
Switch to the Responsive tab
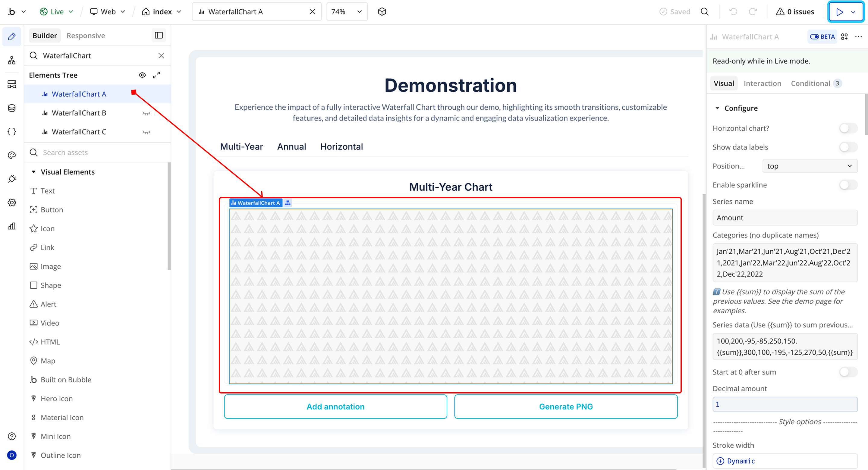[x=86, y=36]
